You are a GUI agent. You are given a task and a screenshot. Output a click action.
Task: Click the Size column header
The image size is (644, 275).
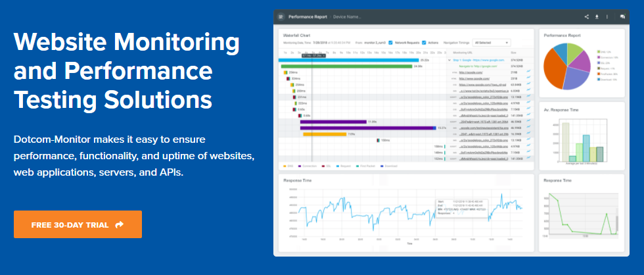pyautogui.click(x=513, y=53)
